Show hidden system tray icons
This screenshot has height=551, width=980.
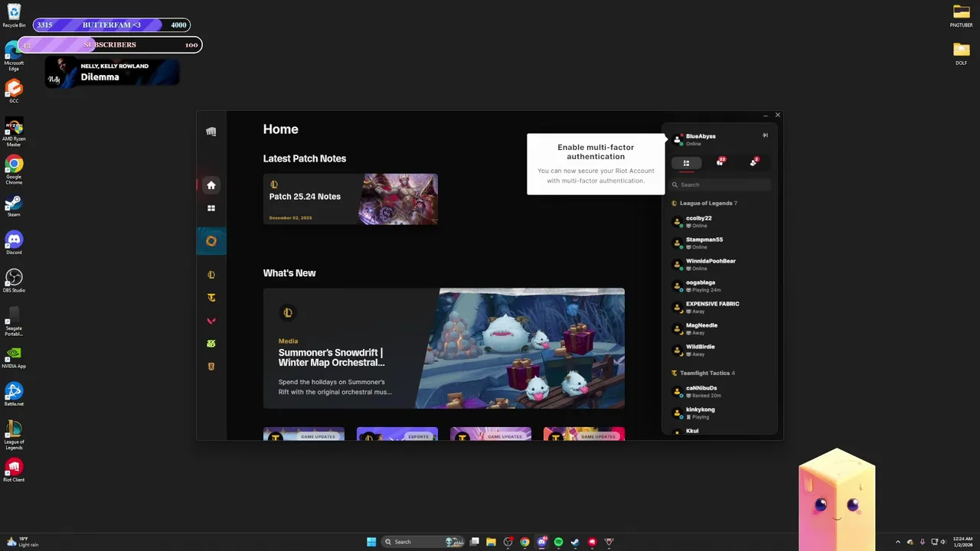898,542
